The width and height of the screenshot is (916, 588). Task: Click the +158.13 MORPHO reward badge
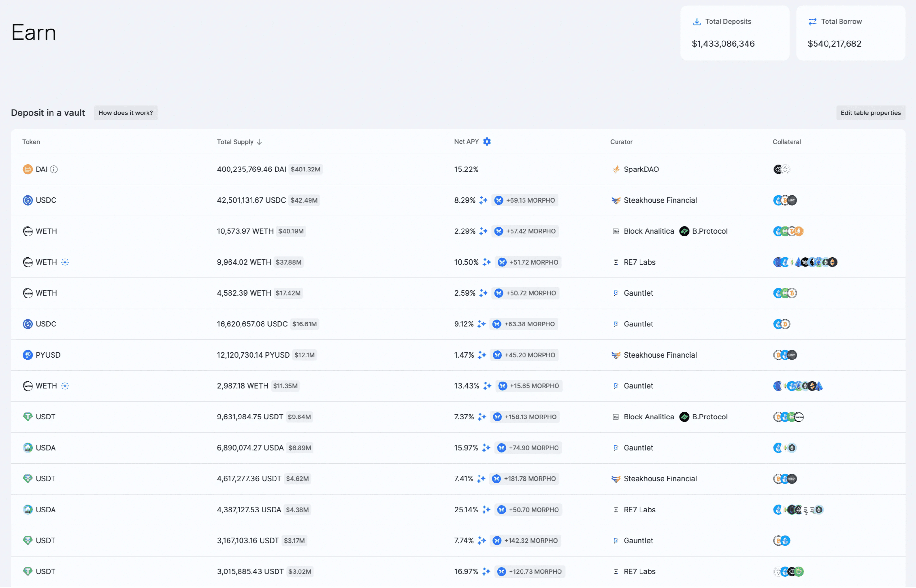click(x=525, y=417)
